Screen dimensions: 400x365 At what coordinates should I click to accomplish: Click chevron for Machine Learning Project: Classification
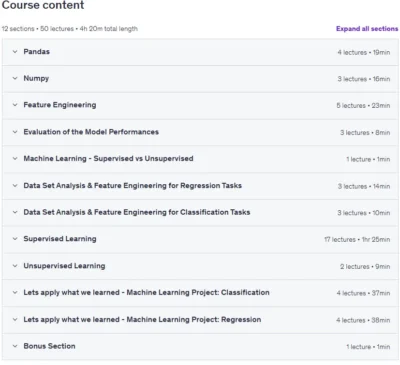point(15,293)
